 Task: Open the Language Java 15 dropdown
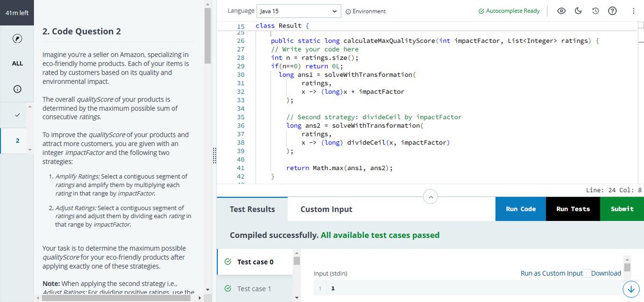299,11
